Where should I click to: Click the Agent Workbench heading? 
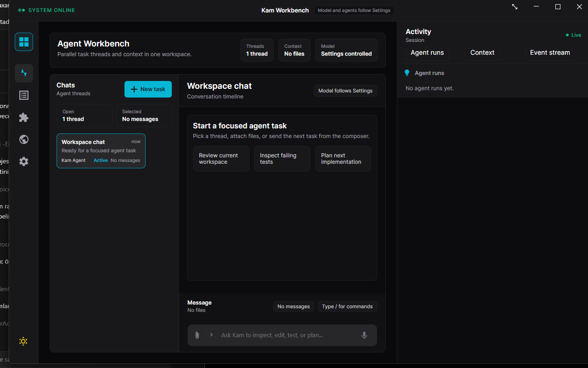tap(93, 44)
